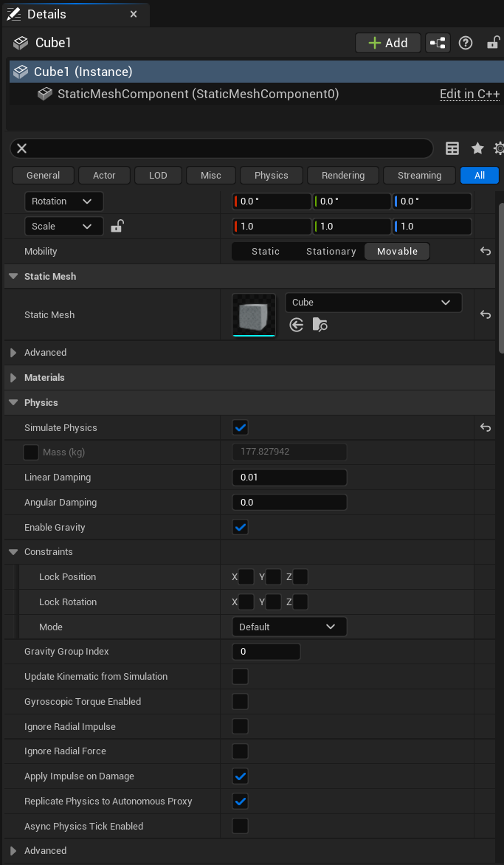Select the Rendering filter tab
Screen dimensions: 504x865
pos(343,176)
